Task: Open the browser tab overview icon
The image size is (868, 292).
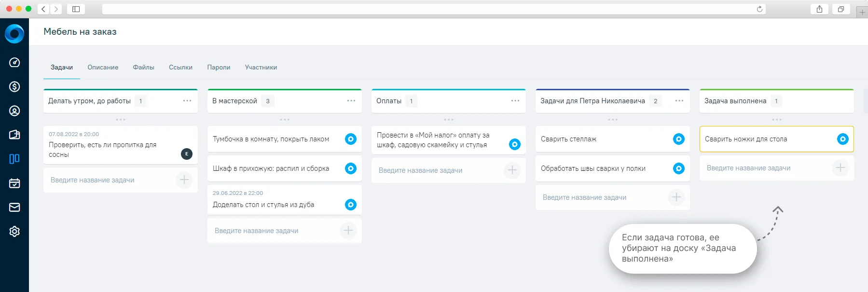Action: point(841,9)
